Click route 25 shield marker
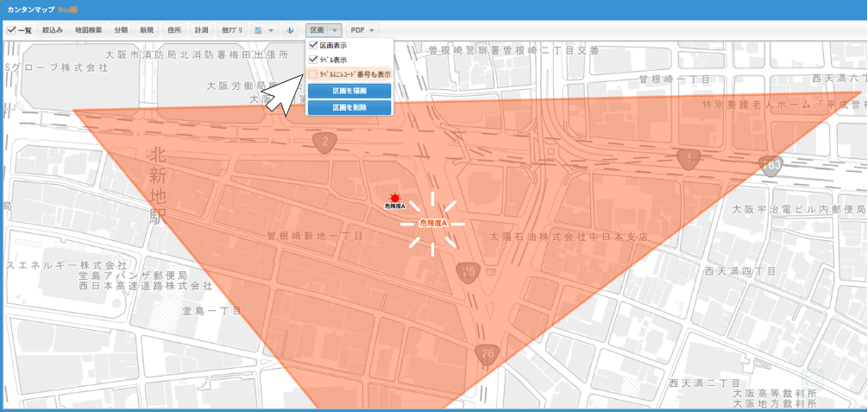The image size is (868, 412). [469, 272]
